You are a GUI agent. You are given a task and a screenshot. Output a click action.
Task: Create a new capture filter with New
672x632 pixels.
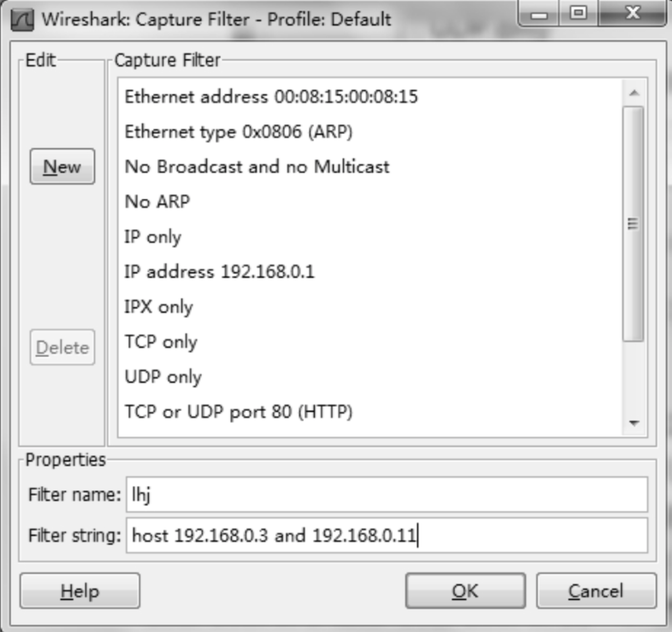point(62,167)
